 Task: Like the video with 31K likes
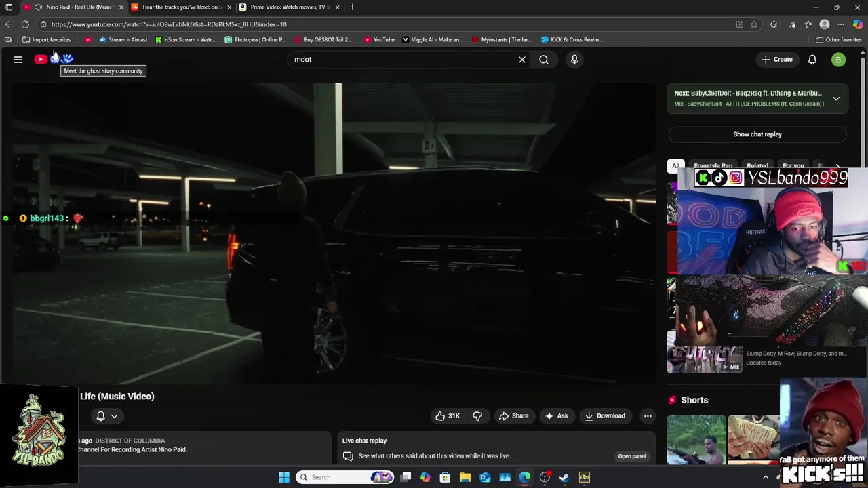448,416
